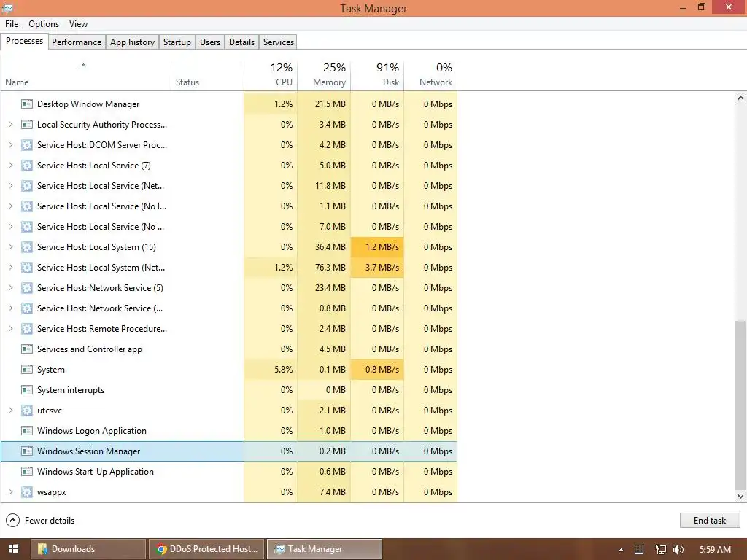The width and height of the screenshot is (747, 560).
Task: Click the Windows Session Manager icon
Action: point(27,451)
